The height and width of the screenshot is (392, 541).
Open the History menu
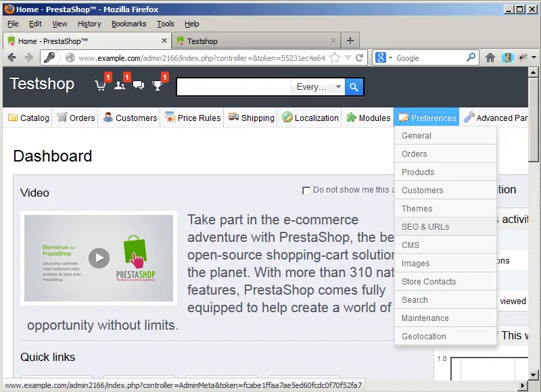[x=89, y=24]
